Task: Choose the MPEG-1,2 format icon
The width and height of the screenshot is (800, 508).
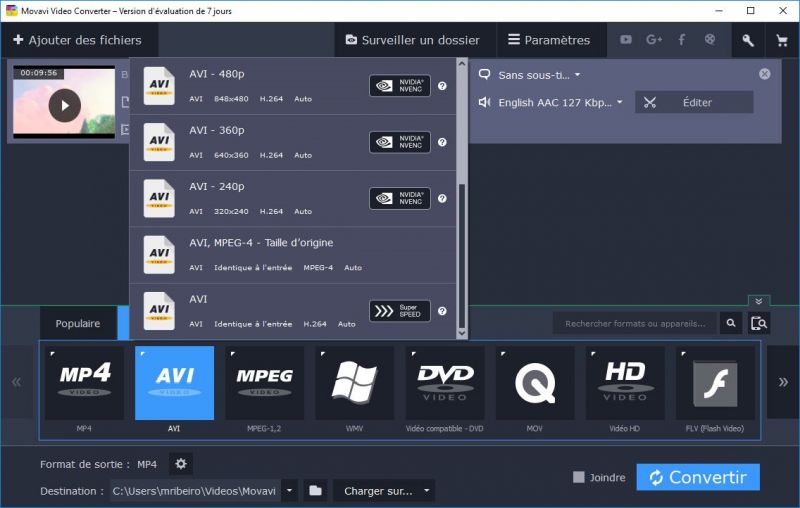Action: [x=265, y=383]
